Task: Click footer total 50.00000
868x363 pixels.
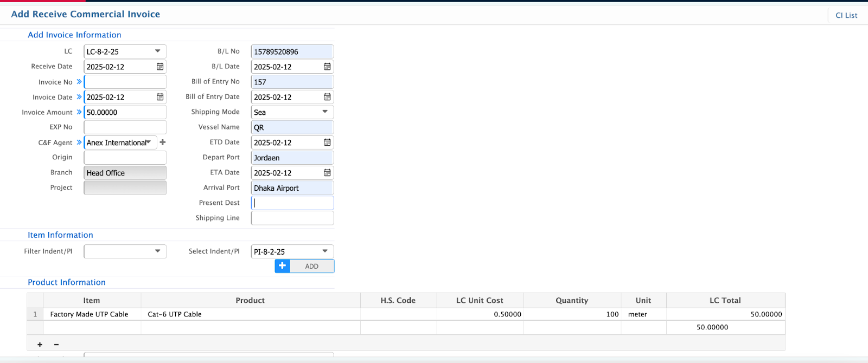Action: tap(725, 327)
